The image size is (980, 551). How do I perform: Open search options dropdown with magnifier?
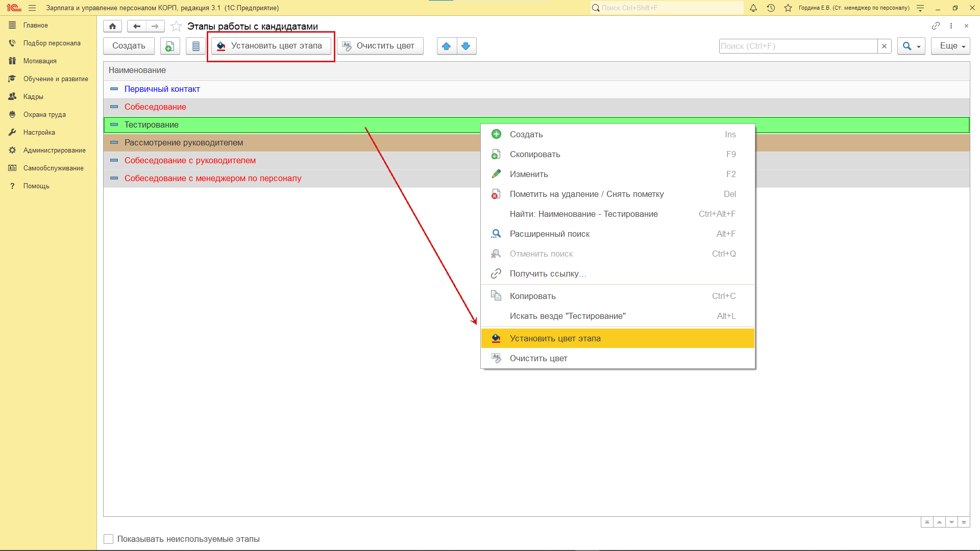coord(911,46)
